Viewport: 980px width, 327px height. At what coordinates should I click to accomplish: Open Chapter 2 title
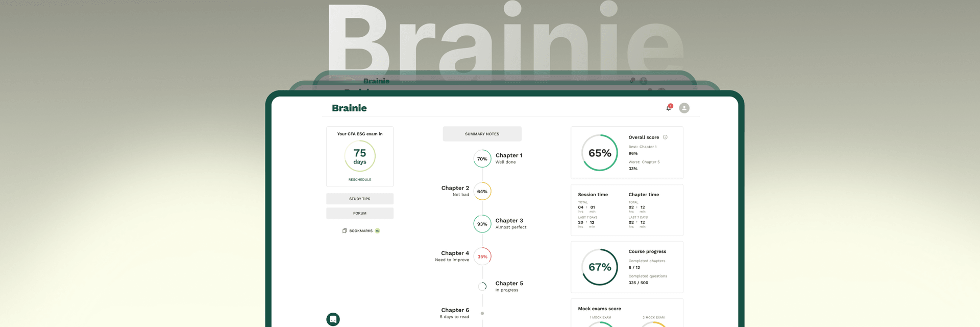tap(455, 188)
